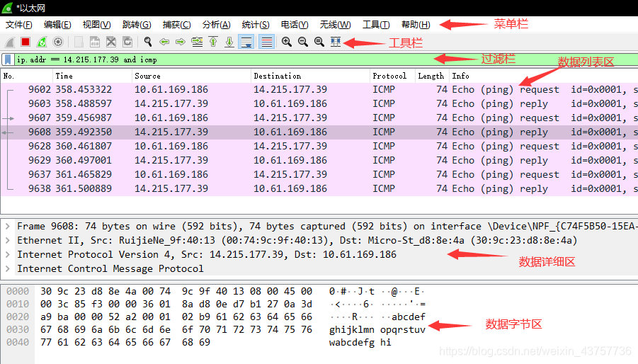Sort by the Length column header
Screen dimensions: 638x364
pyautogui.click(x=432, y=76)
